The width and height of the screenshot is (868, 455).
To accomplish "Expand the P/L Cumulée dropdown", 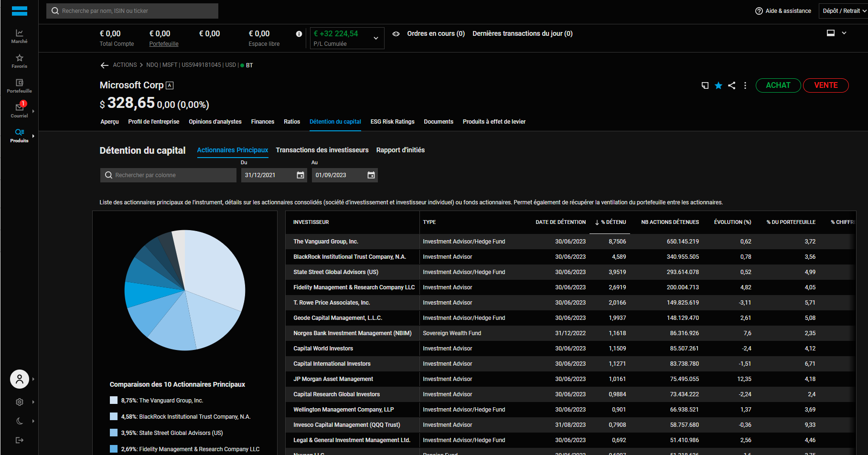I will pyautogui.click(x=376, y=38).
